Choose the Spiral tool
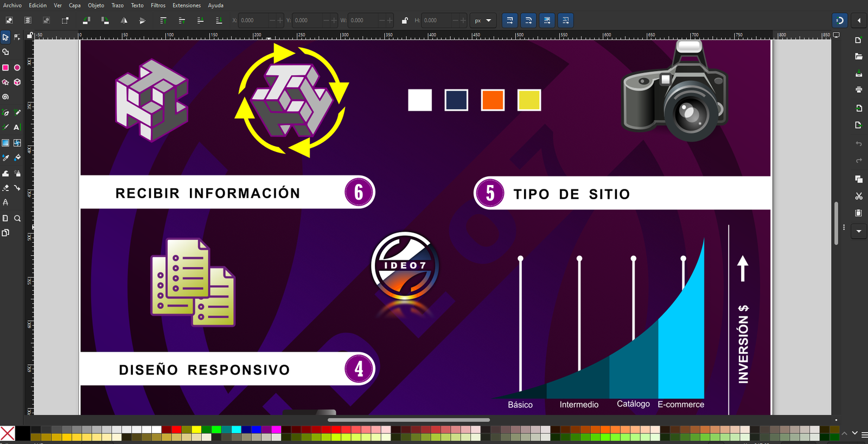 click(5, 97)
